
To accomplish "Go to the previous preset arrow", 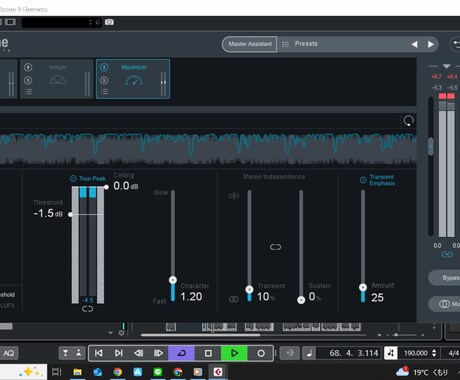I will (x=414, y=44).
